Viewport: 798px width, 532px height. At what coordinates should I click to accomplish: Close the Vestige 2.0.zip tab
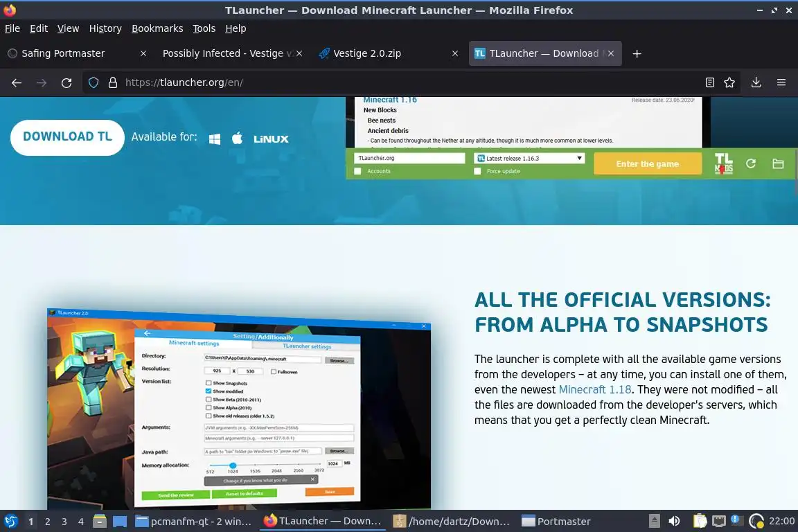[455, 53]
